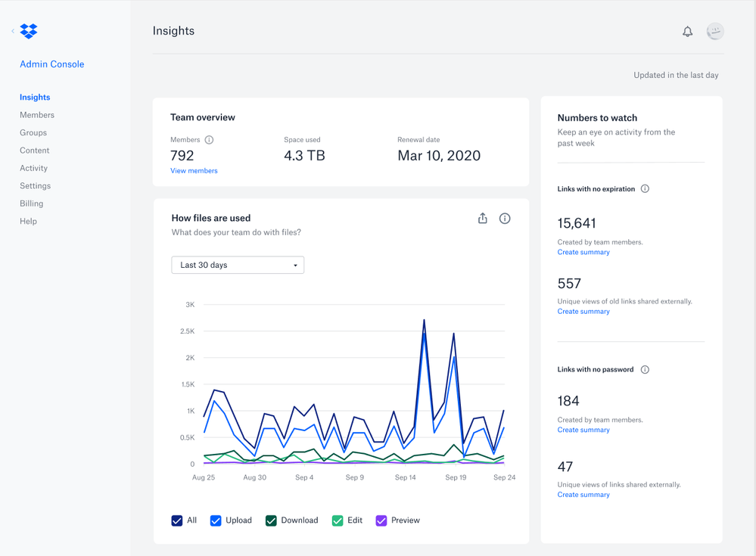Go to Billing in the sidebar
Image resolution: width=756 pixels, height=556 pixels.
coord(32,203)
